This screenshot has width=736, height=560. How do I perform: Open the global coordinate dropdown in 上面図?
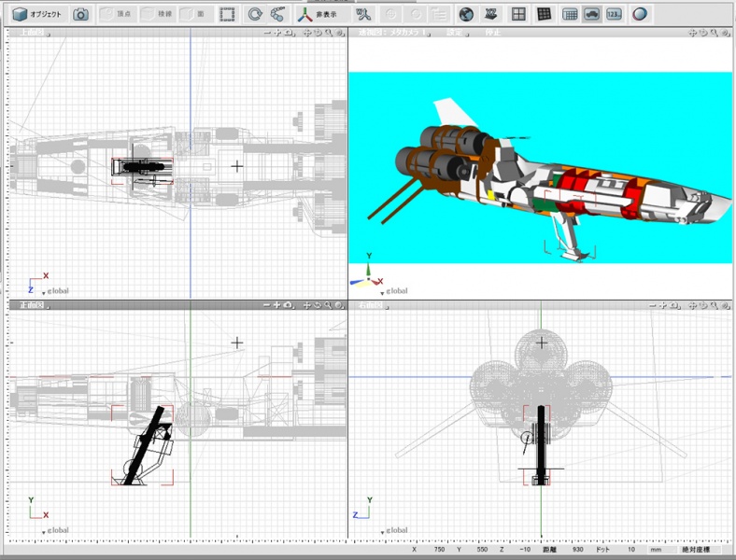(x=55, y=291)
